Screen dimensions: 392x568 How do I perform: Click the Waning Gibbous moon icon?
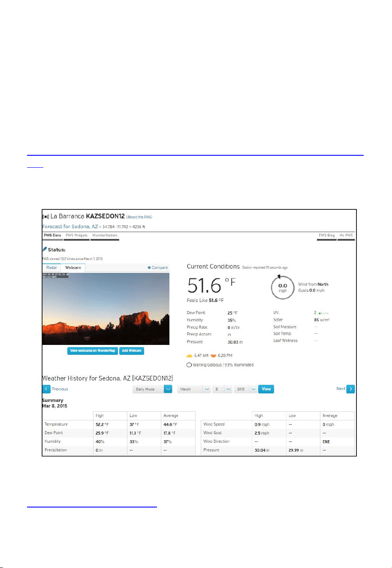189,365
